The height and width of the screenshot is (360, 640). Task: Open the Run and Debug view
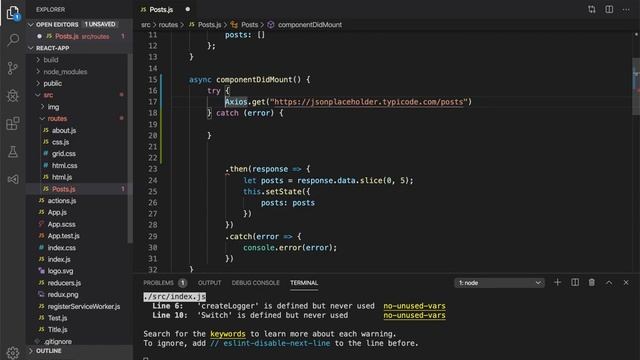[13, 96]
